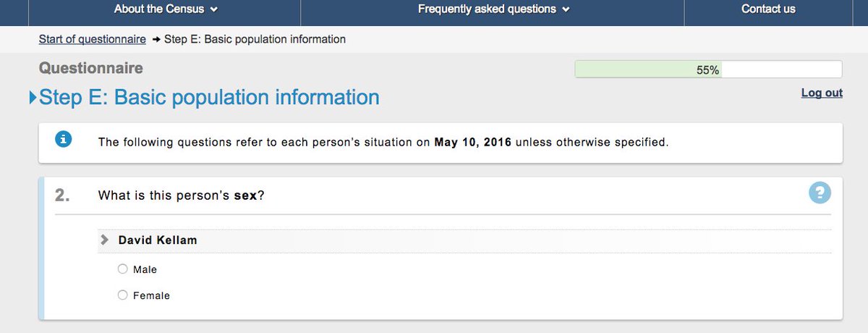Viewport: 868px width, 333px height.
Task: Click the Step E breadcrumb text
Action: click(255, 39)
